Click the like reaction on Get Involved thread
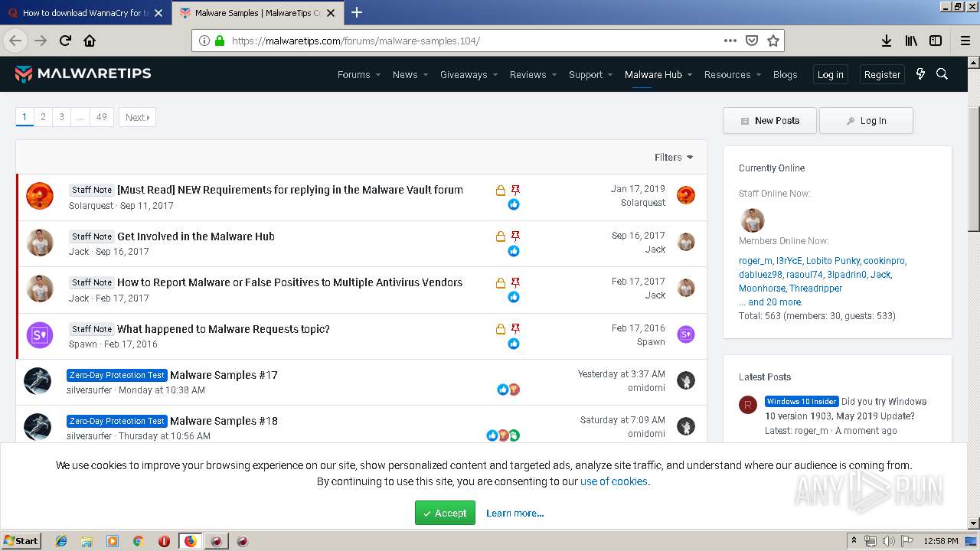980x551 pixels. tap(514, 251)
